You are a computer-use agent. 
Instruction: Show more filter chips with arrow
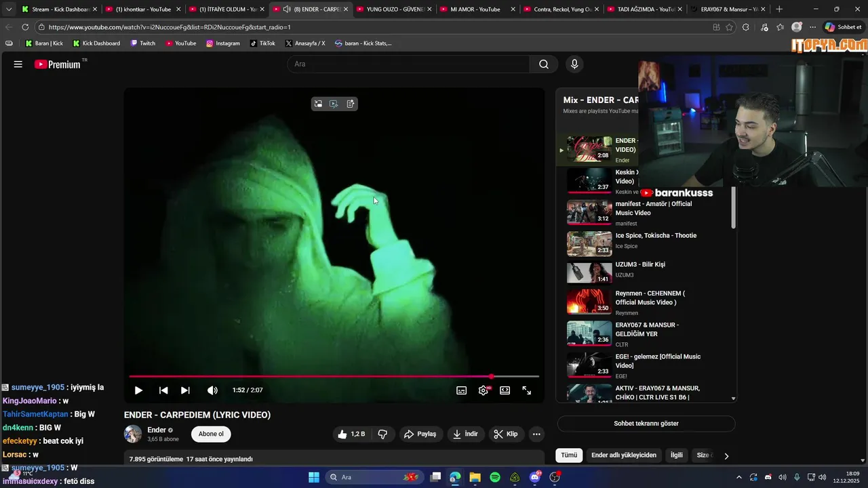coord(726,456)
